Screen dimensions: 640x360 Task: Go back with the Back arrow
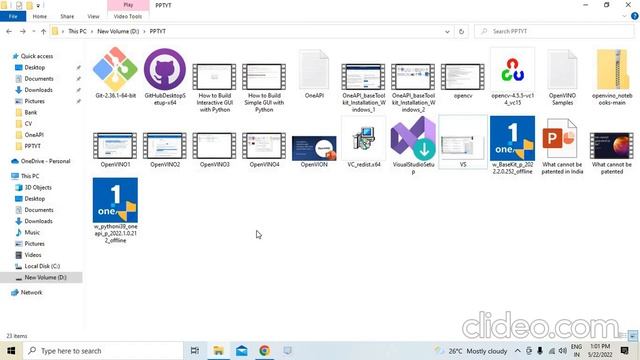pos(9,31)
